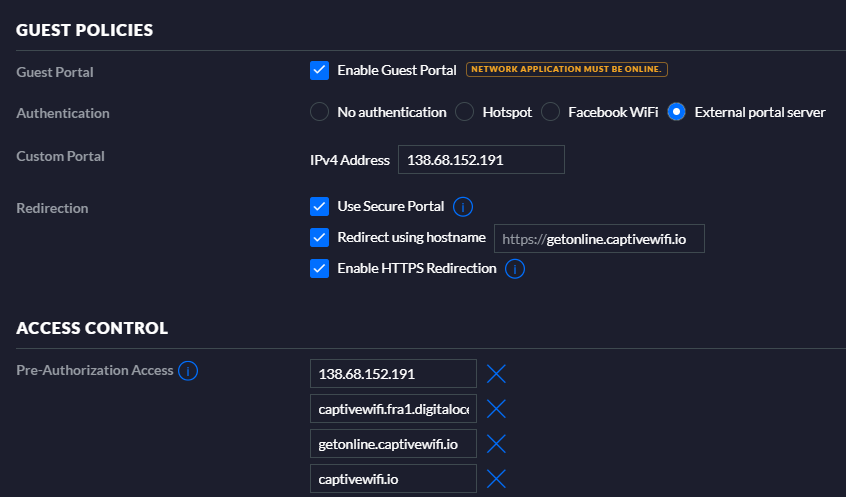This screenshot has height=497, width=846.
Task: Click the captivewifi.io pre-authorization field
Action: pyautogui.click(x=393, y=479)
